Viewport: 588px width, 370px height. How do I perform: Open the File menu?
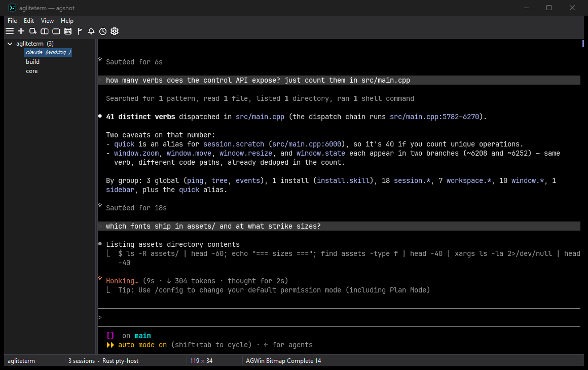coord(12,21)
